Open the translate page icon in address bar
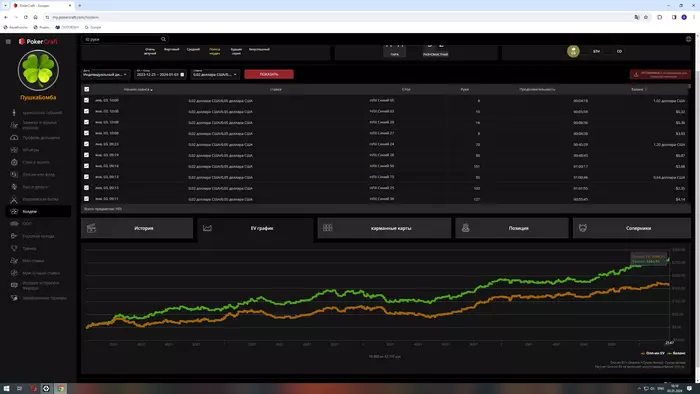Viewport: 700px width, 394px height. (x=637, y=17)
